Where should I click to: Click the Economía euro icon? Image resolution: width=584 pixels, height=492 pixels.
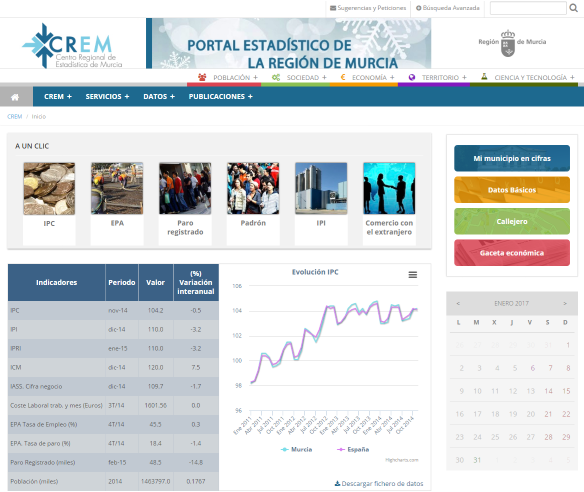click(343, 77)
